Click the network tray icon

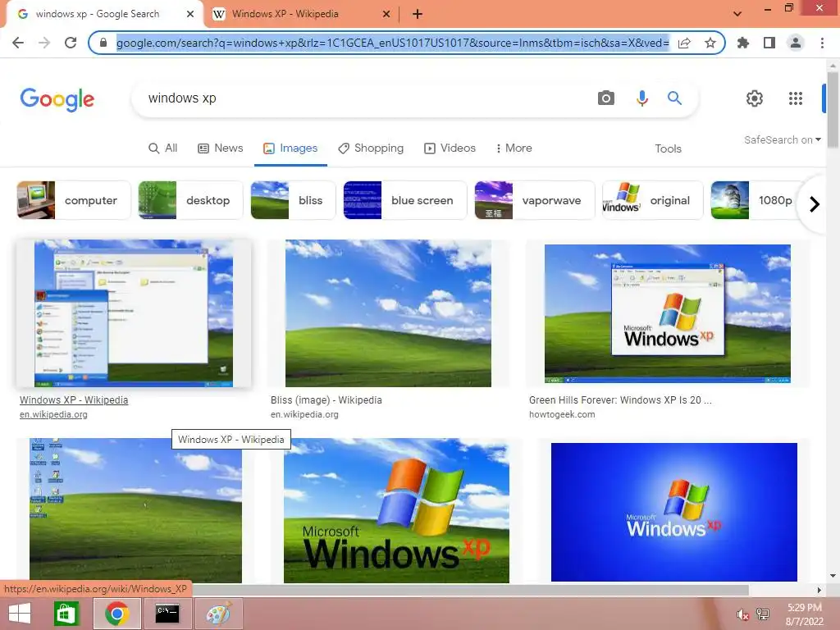(x=763, y=614)
